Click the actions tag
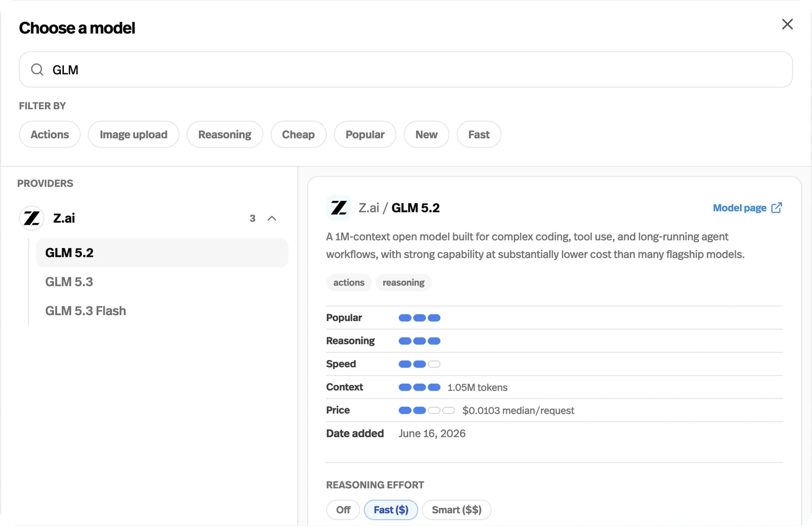The height and width of the screenshot is (526, 812). tap(349, 282)
